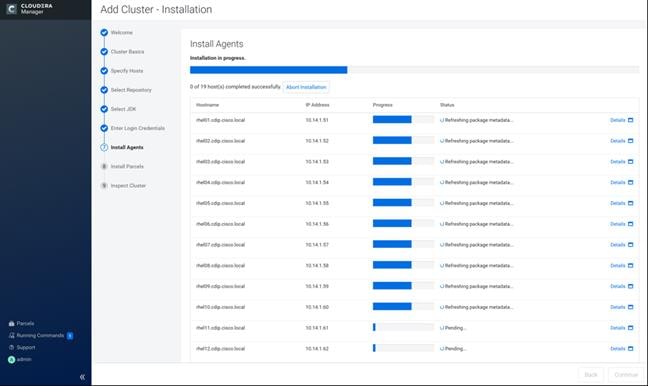Click the progress bar for 10.14.1.51
648x386 pixels.
[403, 119]
